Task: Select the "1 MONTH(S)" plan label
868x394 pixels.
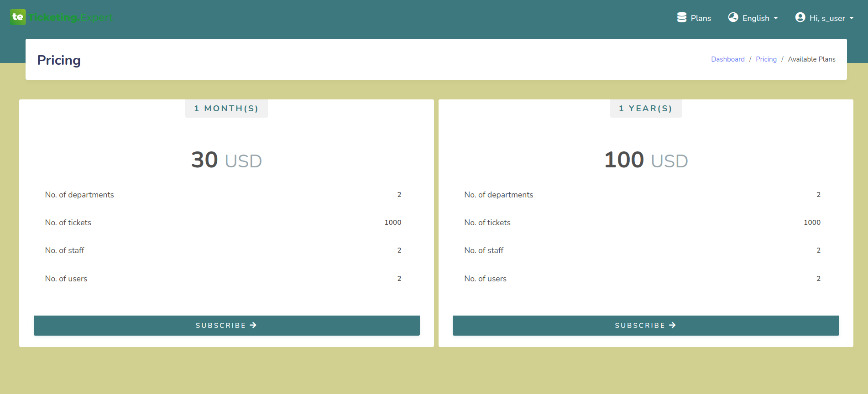Action: pyautogui.click(x=226, y=109)
